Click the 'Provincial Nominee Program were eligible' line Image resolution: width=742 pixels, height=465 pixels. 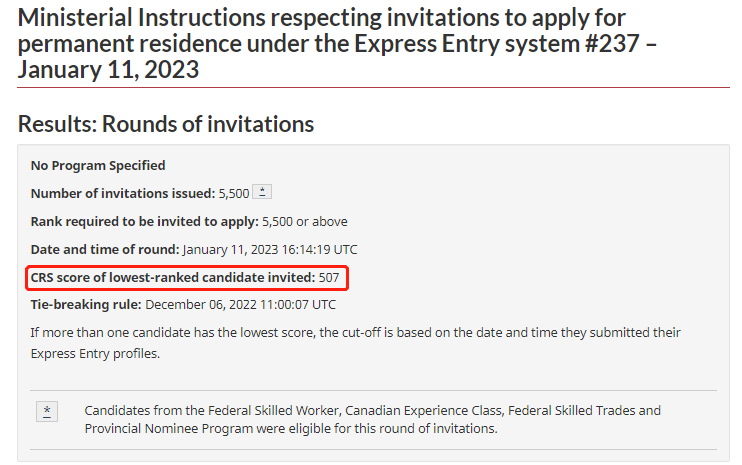coord(291,429)
